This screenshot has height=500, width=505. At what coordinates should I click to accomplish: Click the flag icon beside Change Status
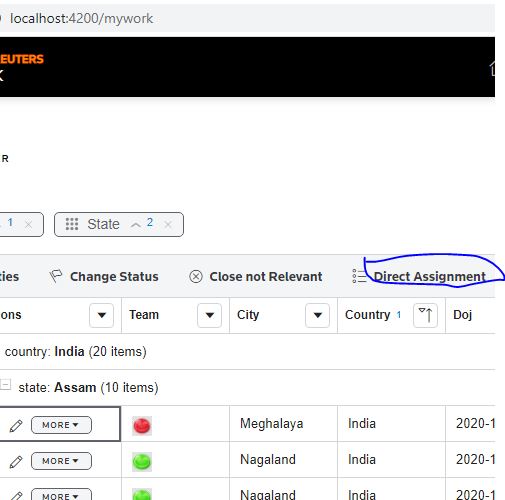(x=55, y=276)
